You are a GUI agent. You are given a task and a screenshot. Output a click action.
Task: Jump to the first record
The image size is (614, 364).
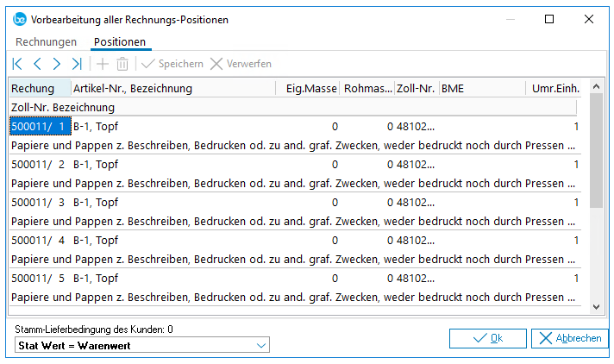(x=17, y=64)
